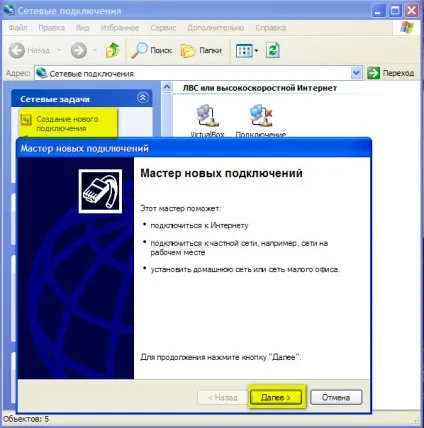424x428 pixels.
Task: Minimize the Сетевые подключения window
Action: click(378, 11)
